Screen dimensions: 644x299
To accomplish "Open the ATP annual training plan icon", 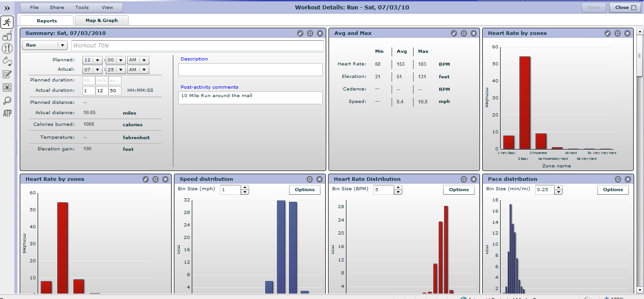I will coord(7,113).
